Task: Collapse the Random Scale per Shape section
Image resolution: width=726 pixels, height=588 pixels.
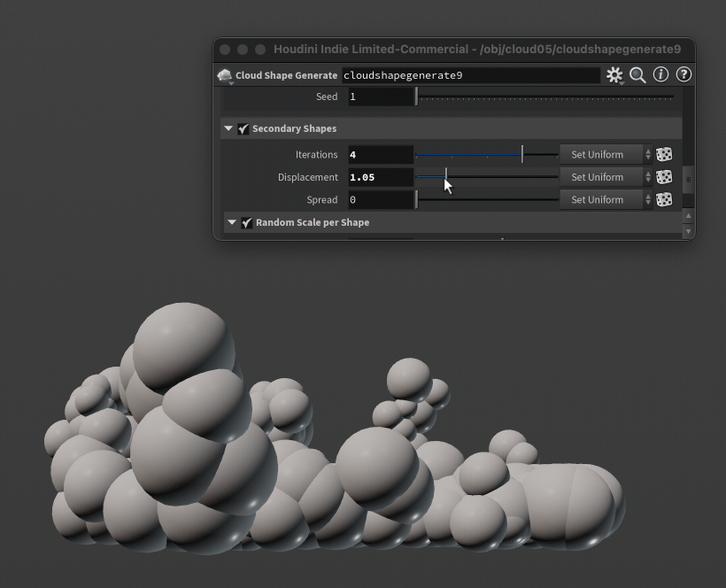Action: (232, 222)
